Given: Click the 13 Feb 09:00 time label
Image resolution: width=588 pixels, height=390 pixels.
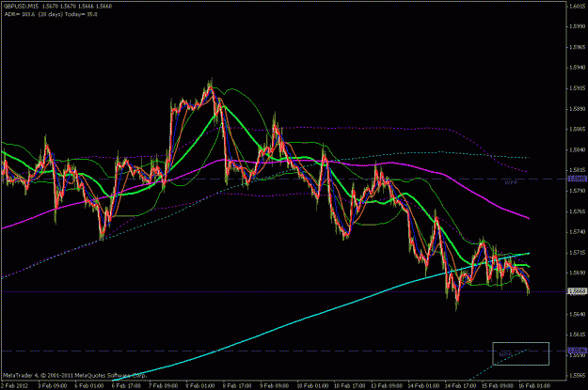Looking at the screenshot, I should [x=387, y=385].
